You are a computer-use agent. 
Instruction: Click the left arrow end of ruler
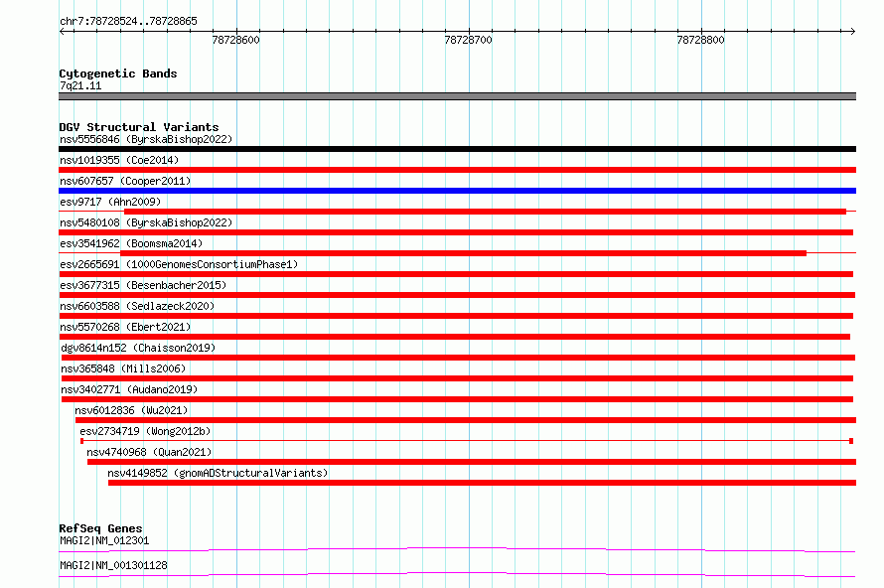point(62,31)
